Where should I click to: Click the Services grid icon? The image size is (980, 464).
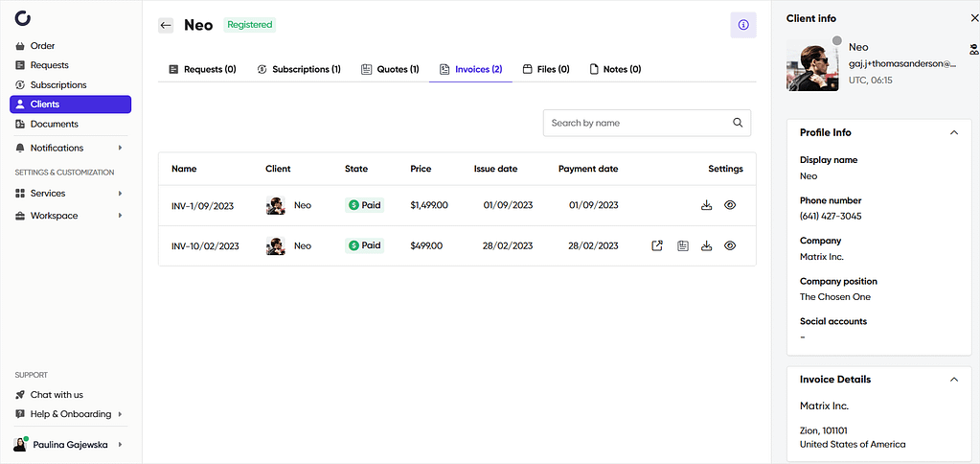click(x=20, y=194)
